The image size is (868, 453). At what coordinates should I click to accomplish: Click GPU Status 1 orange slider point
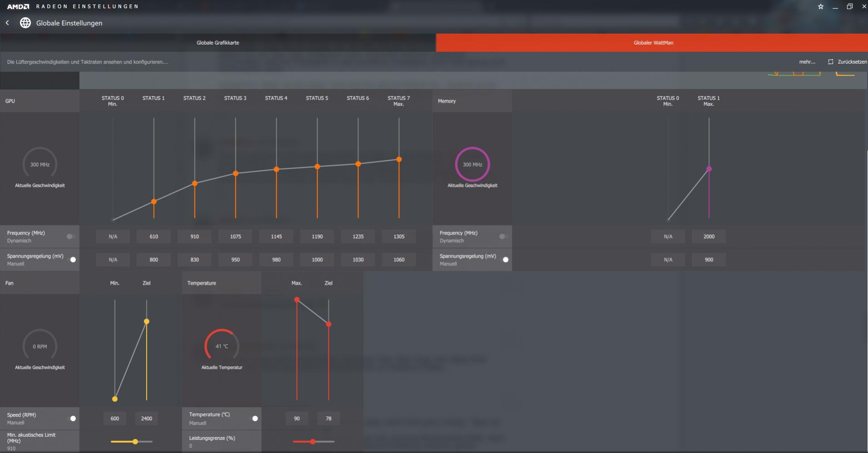point(154,201)
